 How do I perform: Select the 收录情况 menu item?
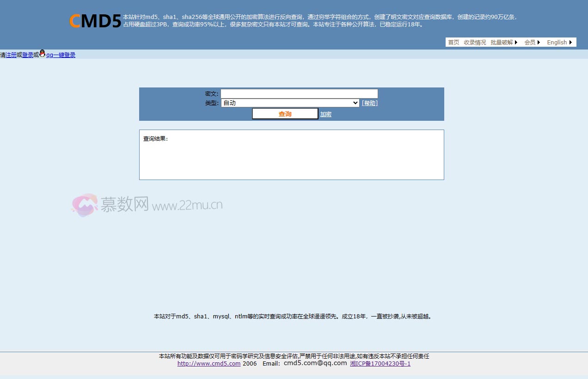click(x=475, y=42)
